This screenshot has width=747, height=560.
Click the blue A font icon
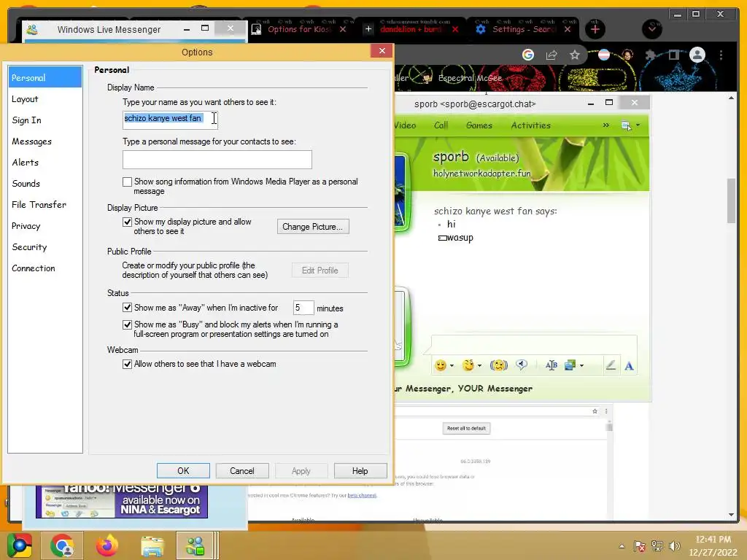coord(629,366)
